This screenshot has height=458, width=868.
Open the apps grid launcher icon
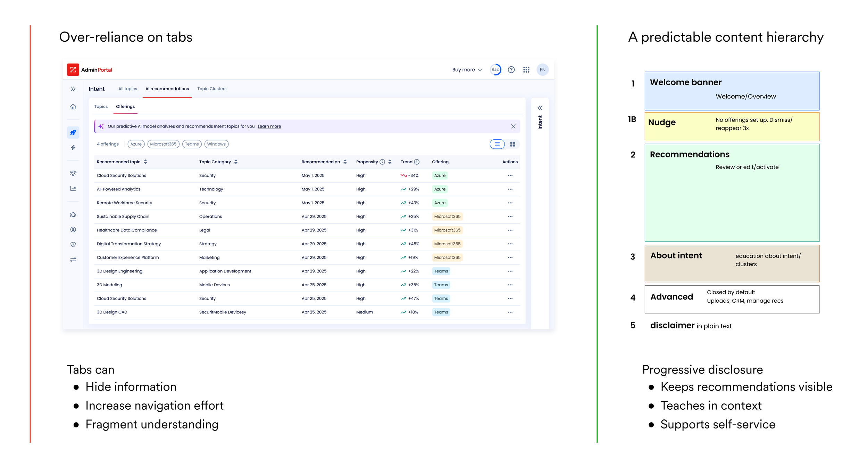[x=526, y=70]
